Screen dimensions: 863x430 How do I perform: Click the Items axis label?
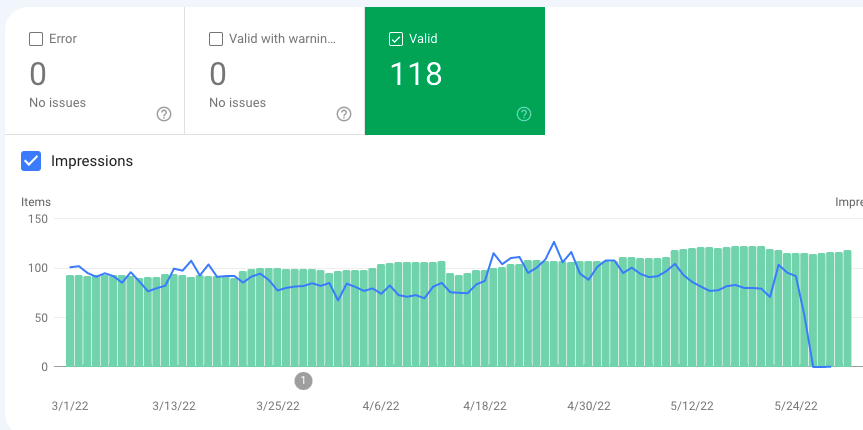point(36,202)
